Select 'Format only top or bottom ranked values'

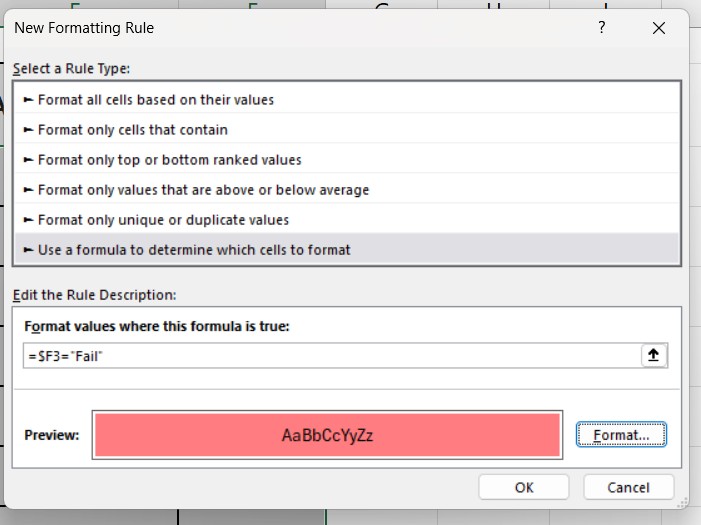coord(169,160)
